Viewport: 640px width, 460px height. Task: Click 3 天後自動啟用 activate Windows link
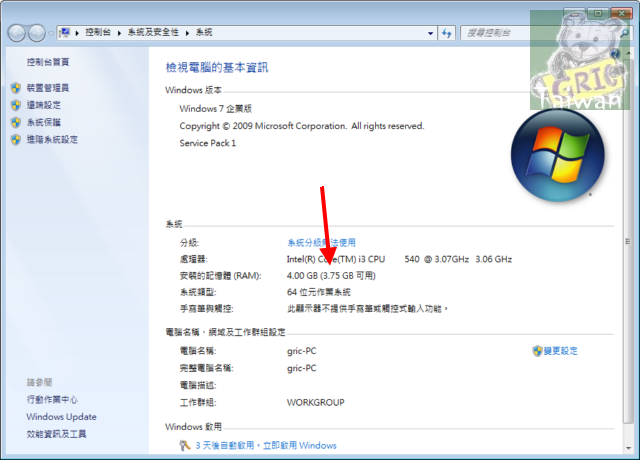point(266,445)
